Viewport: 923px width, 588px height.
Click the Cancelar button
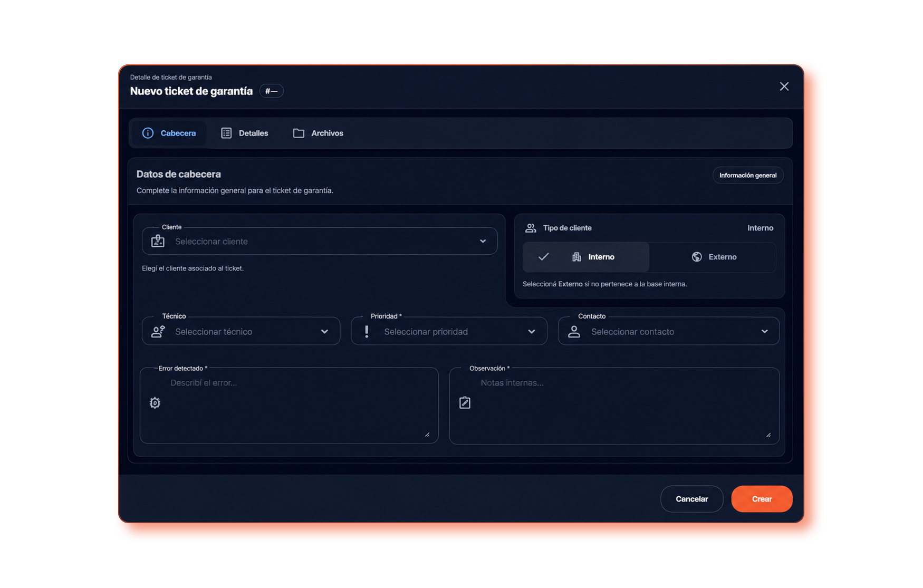[691, 499]
